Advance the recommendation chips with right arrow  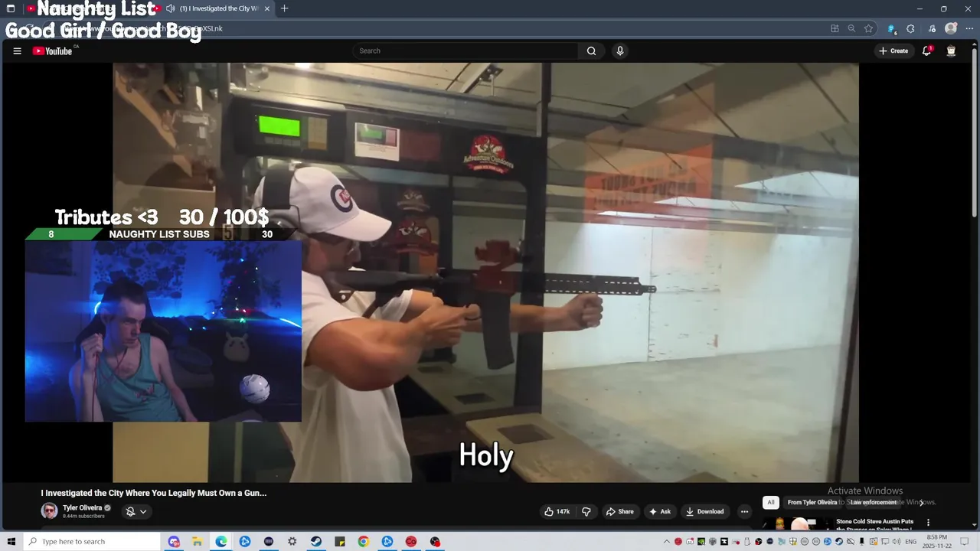pos(922,503)
